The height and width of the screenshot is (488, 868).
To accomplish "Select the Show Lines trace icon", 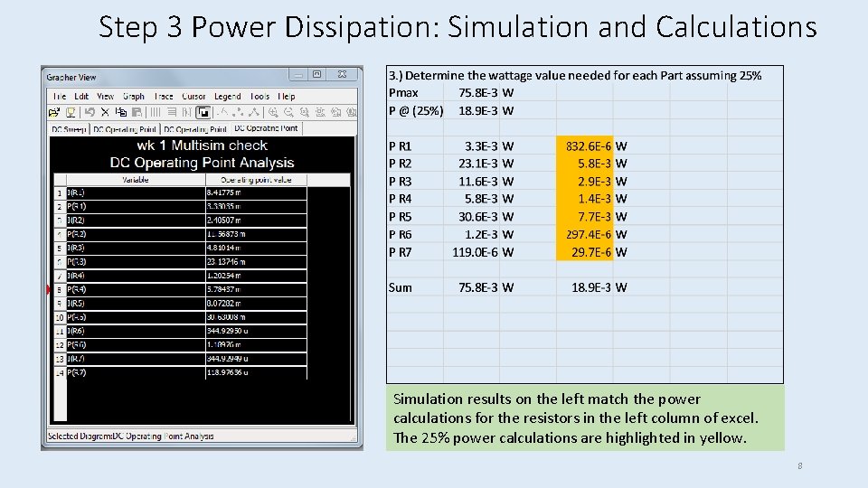I will point(223,112).
